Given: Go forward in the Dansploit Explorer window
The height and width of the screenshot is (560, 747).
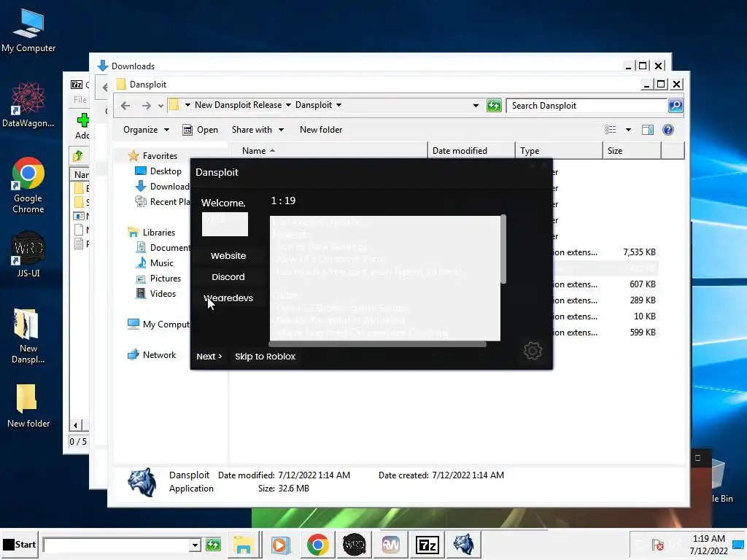Looking at the screenshot, I should (x=146, y=105).
